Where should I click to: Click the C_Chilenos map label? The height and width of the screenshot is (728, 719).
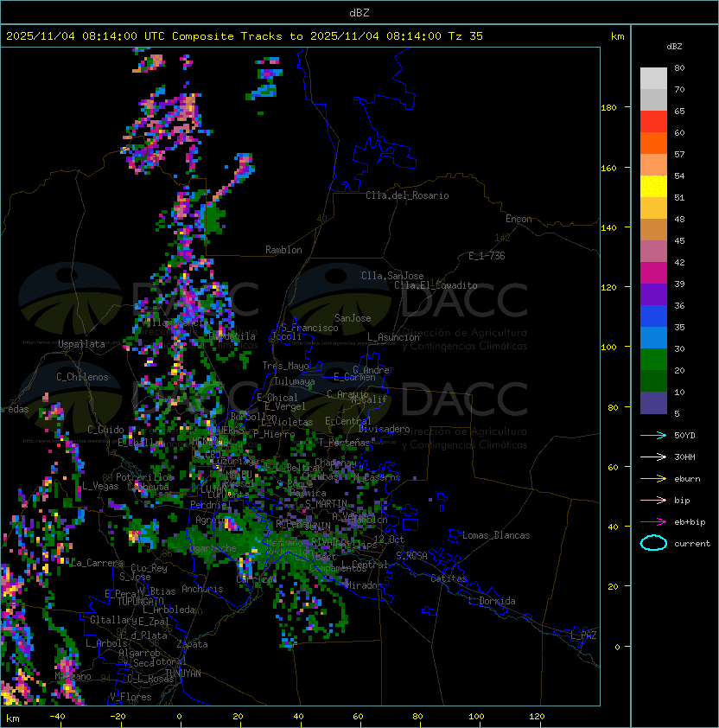(x=82, y=377)
